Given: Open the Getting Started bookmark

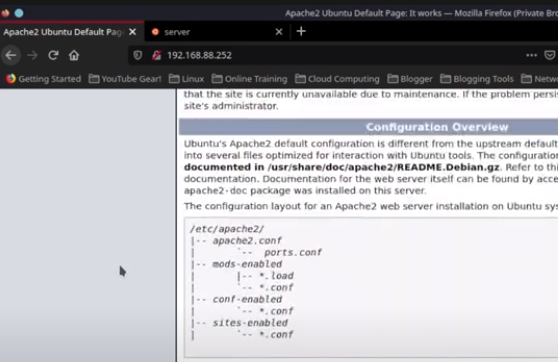Looking at the screenshot, I should click(43, 79).
